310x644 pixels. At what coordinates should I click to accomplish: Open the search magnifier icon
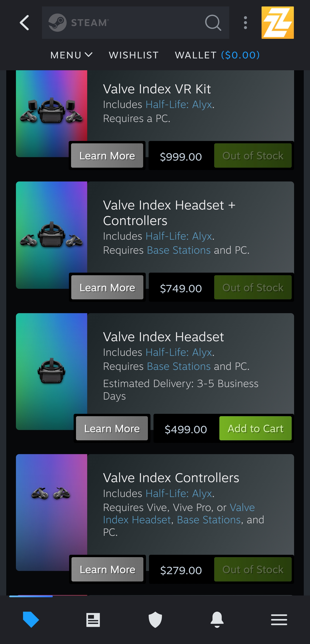213,23
